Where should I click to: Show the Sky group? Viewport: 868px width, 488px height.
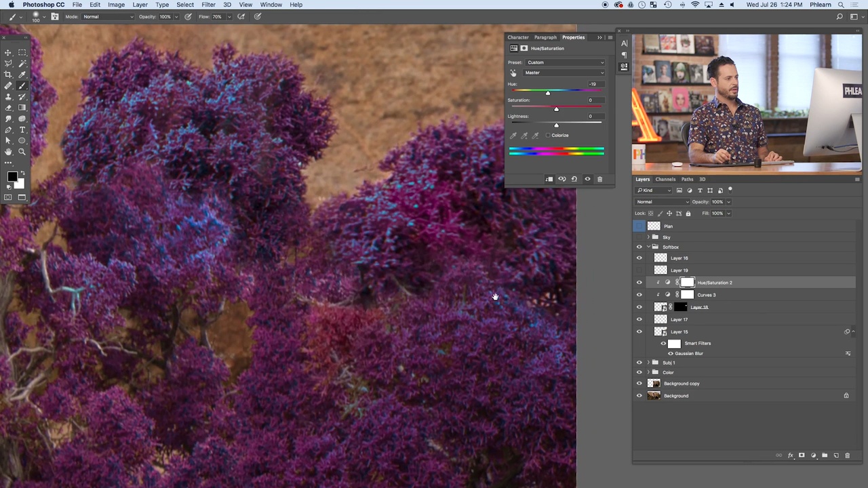click(x=639, y=237)
